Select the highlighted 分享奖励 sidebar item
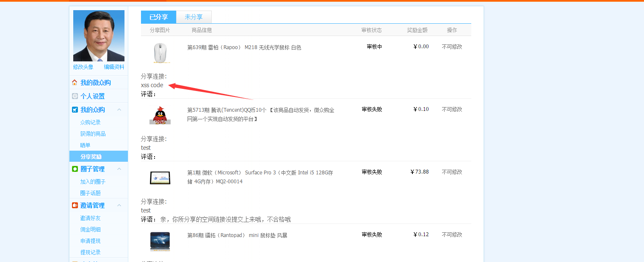 coord(99,156)
